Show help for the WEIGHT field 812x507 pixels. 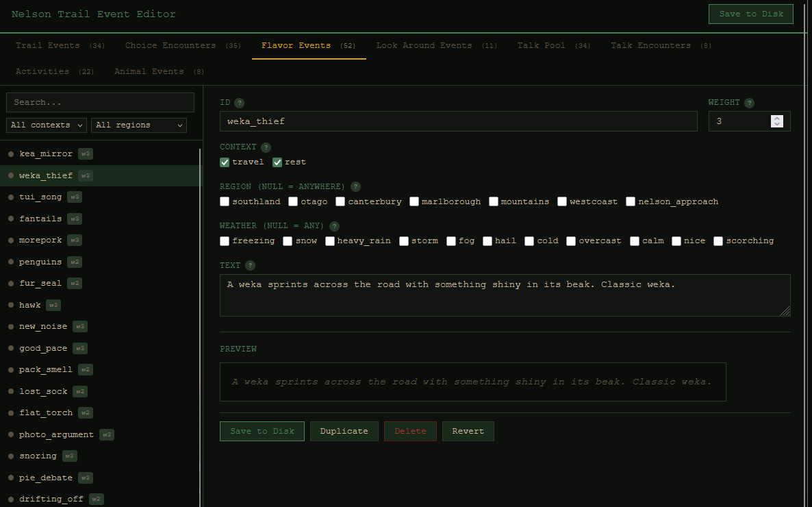749,103
